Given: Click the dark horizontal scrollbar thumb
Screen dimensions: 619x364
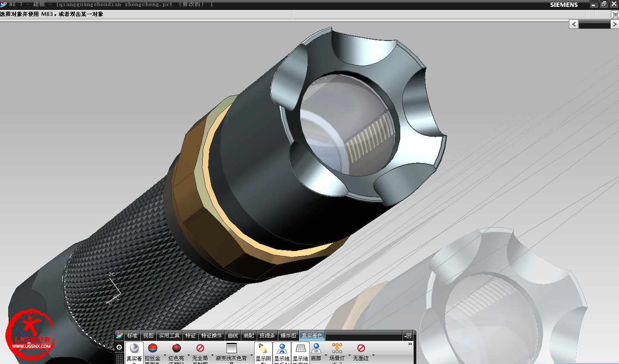Looking at the screenshot, I should (594, 25).
